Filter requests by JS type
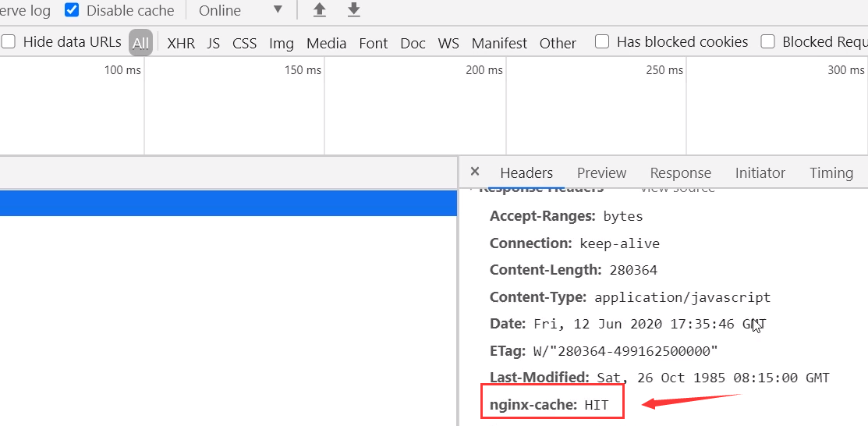Screen dimensions: 868x426 [x=214, y=43]
